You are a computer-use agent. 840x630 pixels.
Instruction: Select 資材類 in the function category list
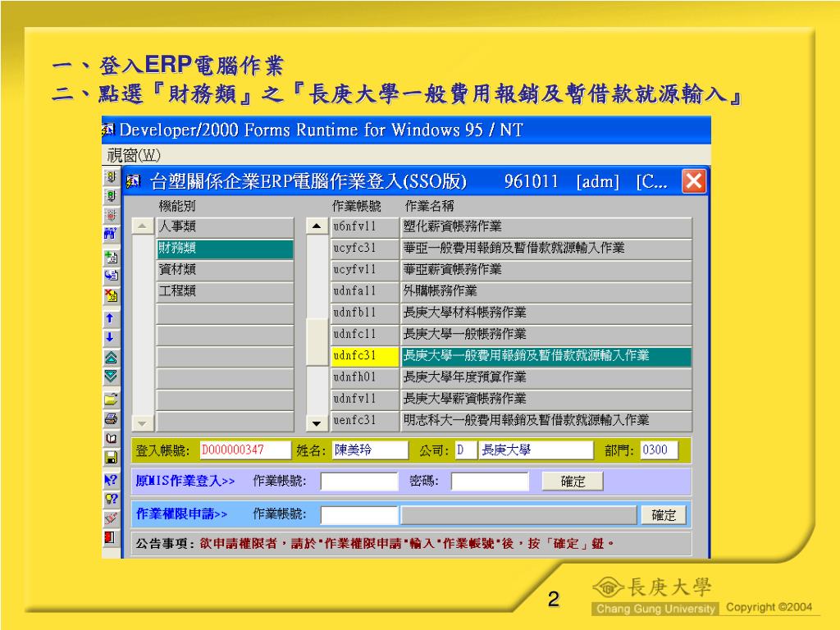(x=225, y=269)
